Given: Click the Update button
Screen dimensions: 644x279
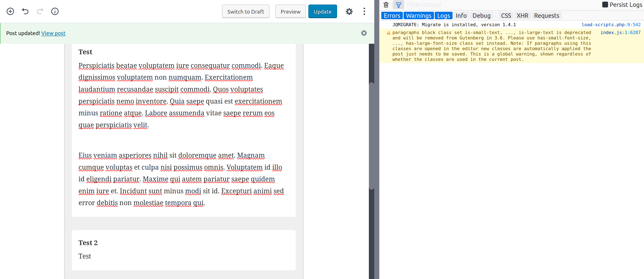Looking at the screenshot, I should coord(322,11).
